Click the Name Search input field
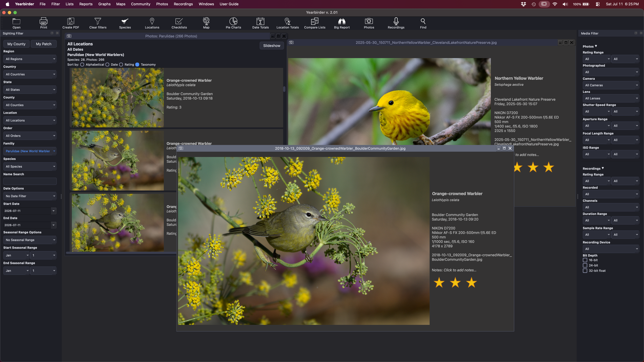 click(x=30, y=181)
